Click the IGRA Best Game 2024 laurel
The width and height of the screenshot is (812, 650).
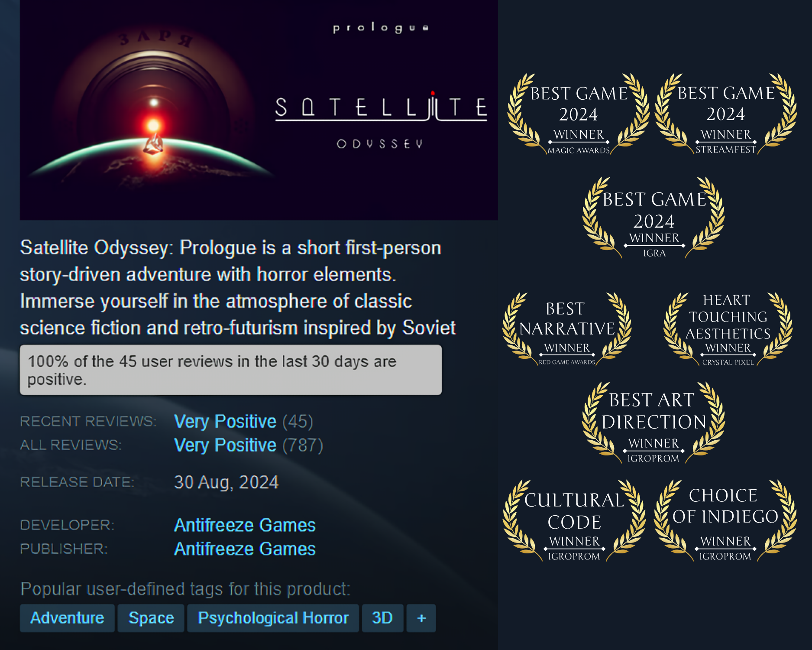tap(654, 218)
